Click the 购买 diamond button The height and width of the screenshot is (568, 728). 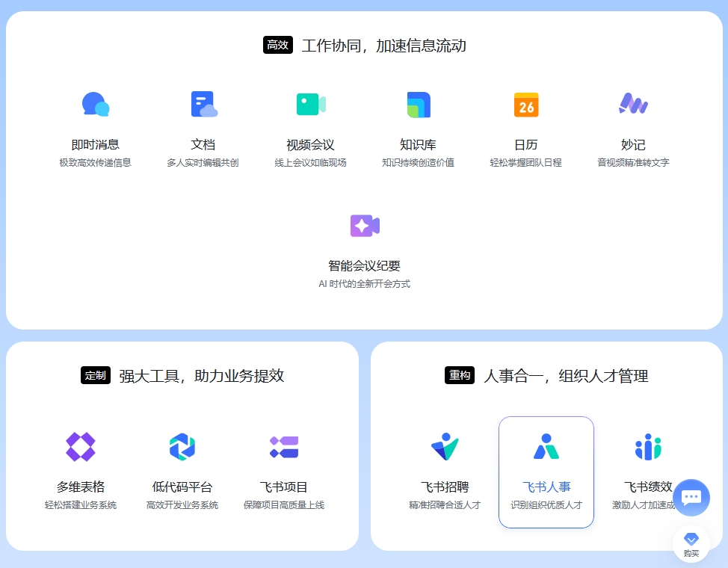691,544
